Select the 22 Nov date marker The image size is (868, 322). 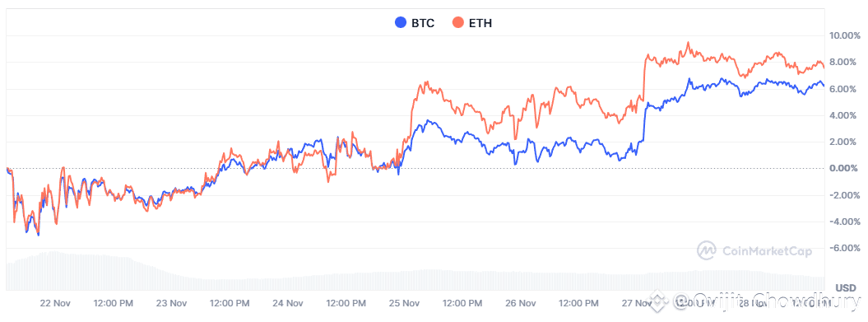55,303
